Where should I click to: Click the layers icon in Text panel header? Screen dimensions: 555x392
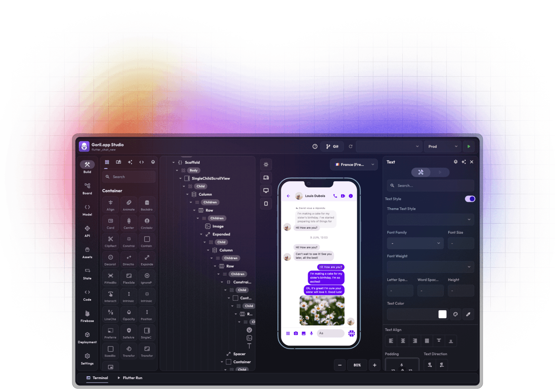tap(456, 162)
